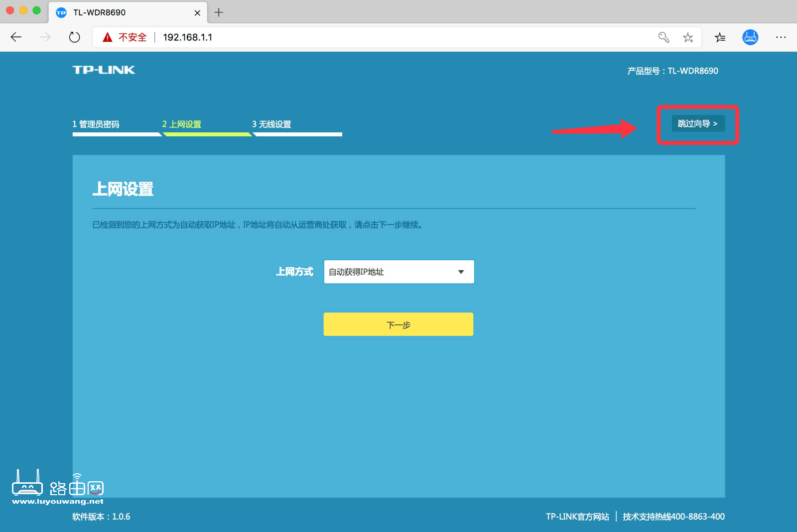Select step 2 上网设置
This screenshot has width=797, height=532.
click(x=182, y=124)
